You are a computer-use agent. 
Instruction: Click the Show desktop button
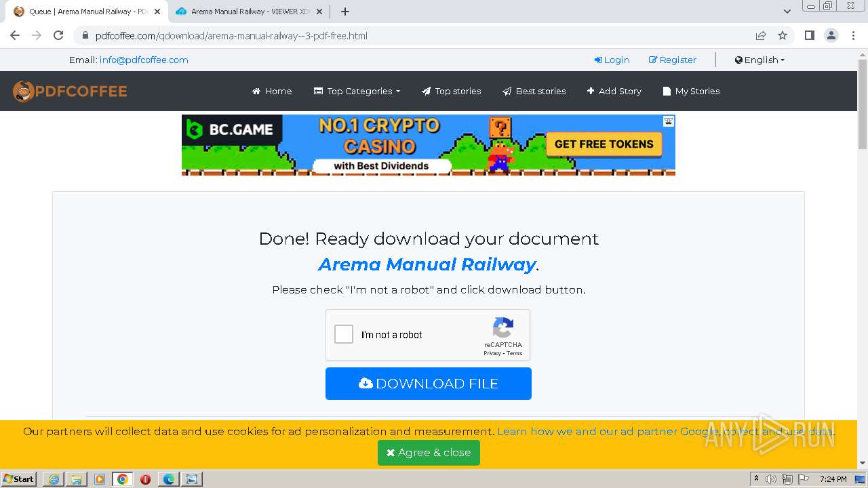tap(861, 479)
